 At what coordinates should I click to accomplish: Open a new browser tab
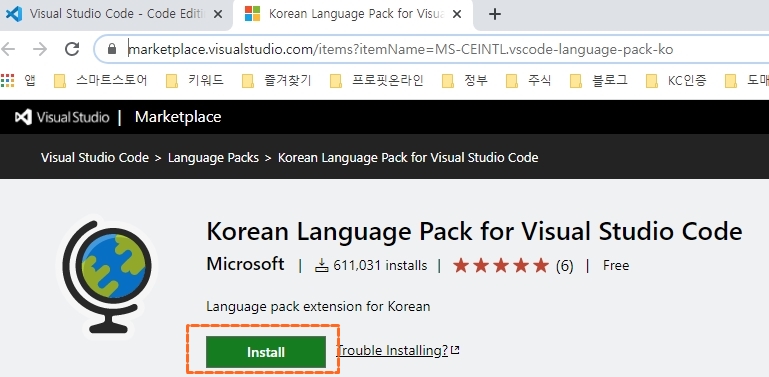point(495,14)
